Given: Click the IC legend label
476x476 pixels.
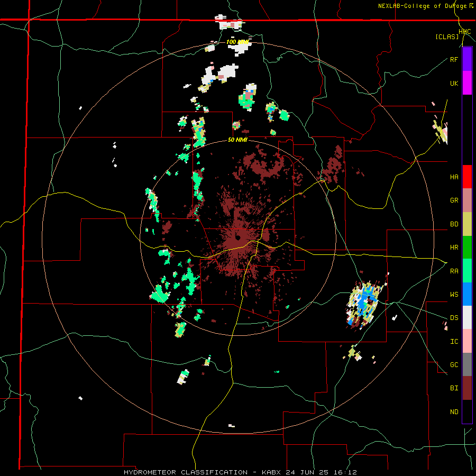Looking at the screenshot, I should tap(454, 342).
